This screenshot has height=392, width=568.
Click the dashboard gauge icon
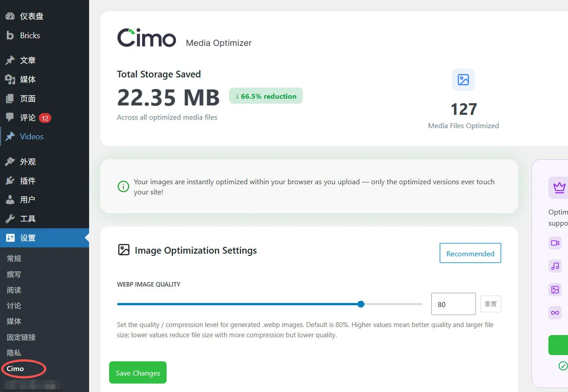[10, 16]
